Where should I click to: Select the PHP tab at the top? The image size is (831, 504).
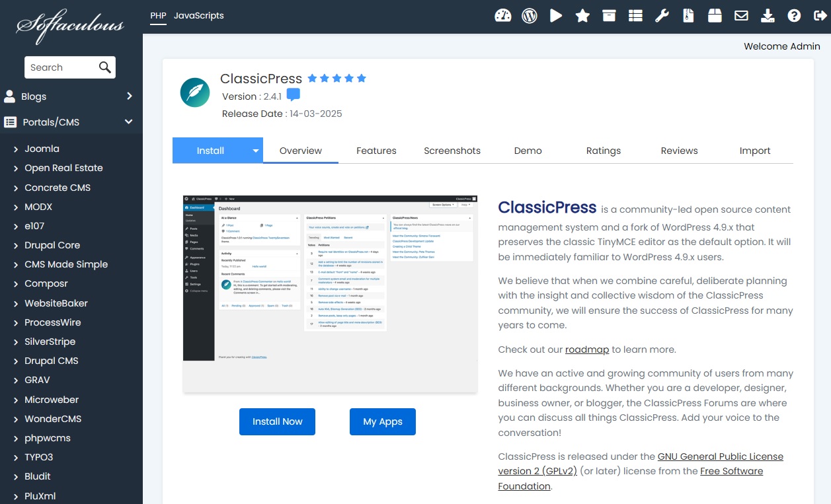pos(157,15)
